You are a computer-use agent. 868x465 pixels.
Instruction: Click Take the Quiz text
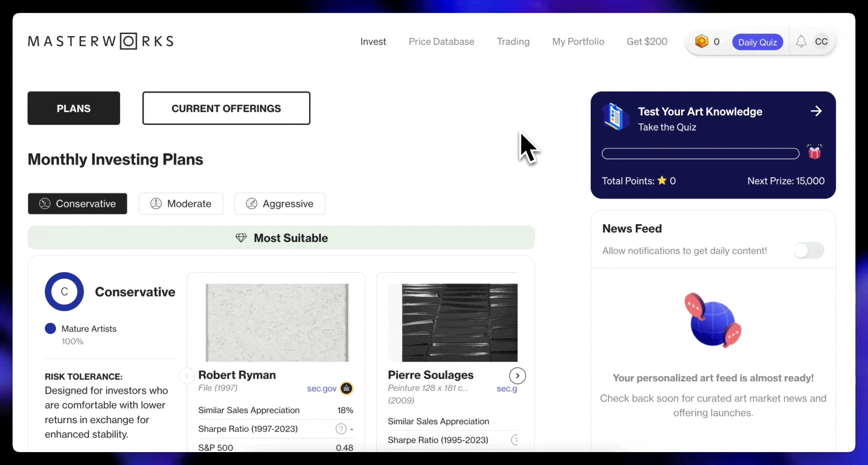667,127
